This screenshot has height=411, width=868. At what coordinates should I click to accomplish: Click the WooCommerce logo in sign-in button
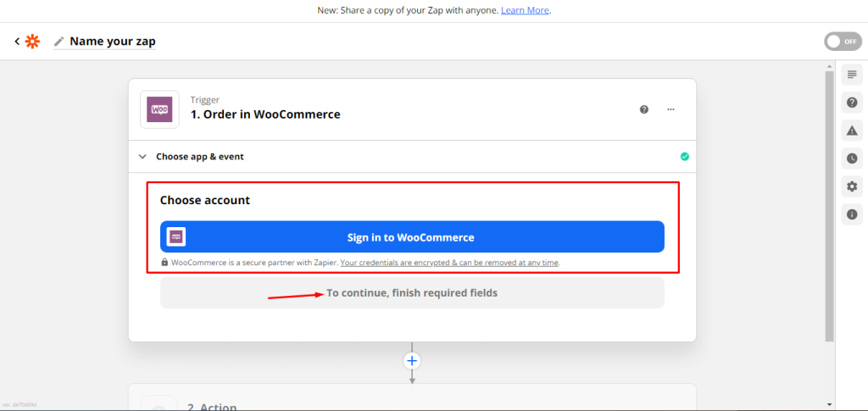(176, 236)
